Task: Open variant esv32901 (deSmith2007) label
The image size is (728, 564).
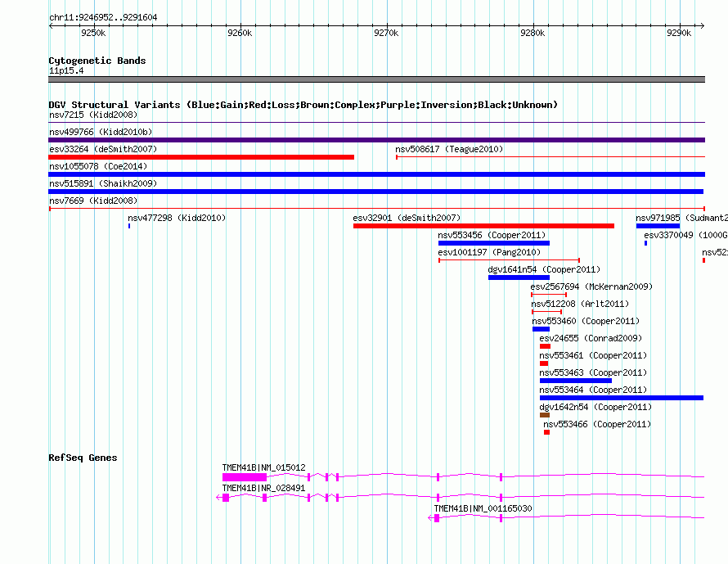Action: click(x=407, y=218)
